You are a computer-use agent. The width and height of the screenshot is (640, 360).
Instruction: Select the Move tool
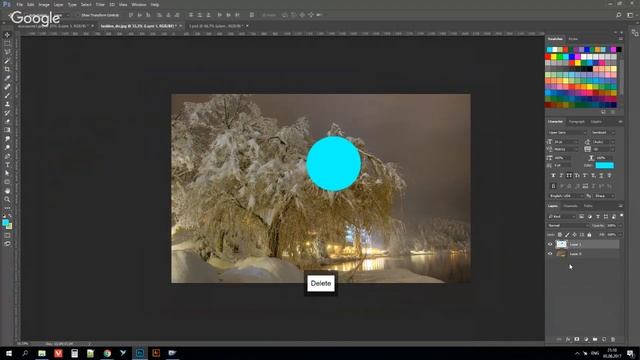pos(7,35)
